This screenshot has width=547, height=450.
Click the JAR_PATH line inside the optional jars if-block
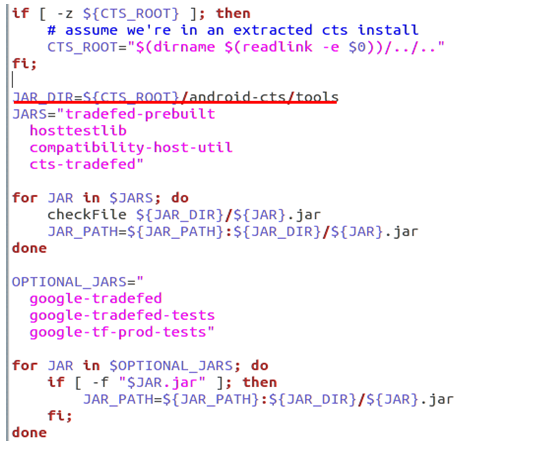click(x=268, y=399)
